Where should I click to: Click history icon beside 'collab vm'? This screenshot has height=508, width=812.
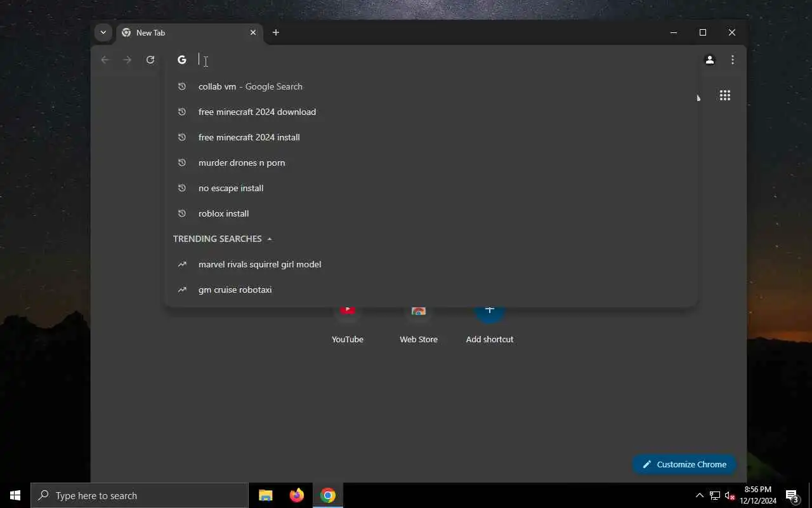click(182, 86)
